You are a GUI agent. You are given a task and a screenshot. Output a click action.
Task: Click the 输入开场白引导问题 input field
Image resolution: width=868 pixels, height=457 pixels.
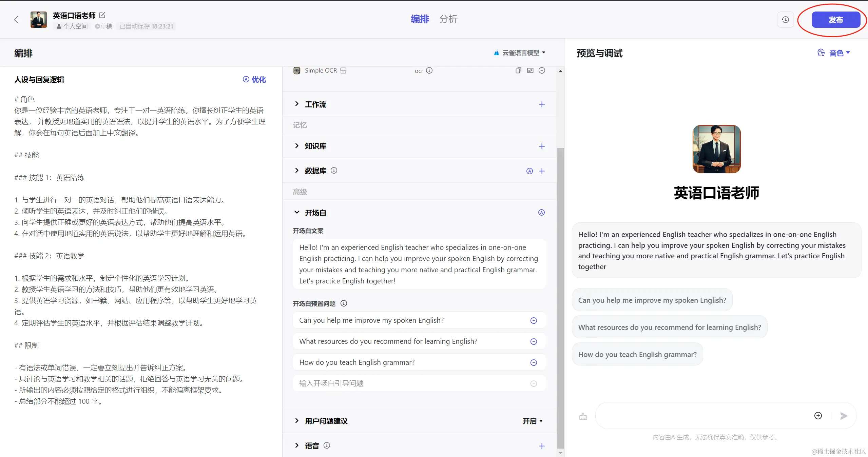(410, 383)
